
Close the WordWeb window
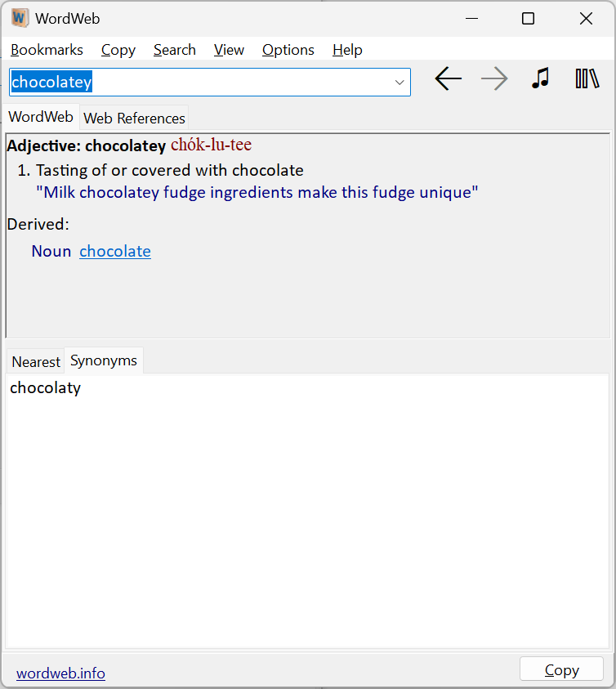click(x=586, y=19)
